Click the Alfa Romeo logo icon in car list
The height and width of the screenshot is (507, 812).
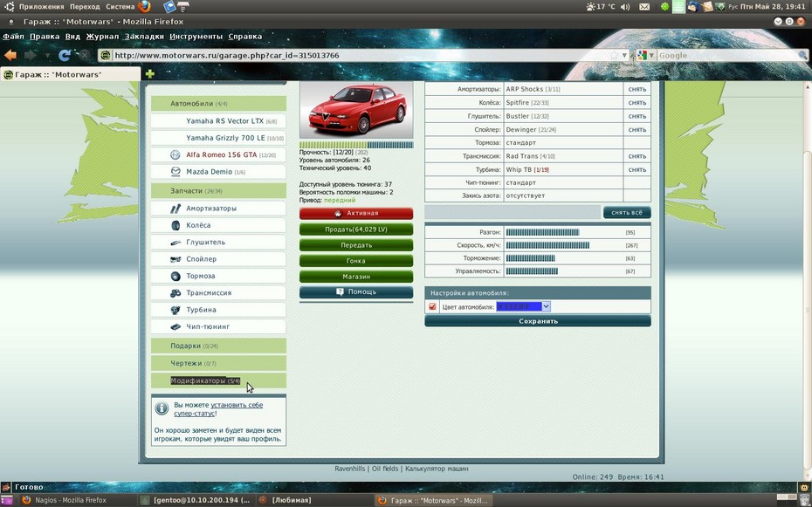(x=175, y=154)
